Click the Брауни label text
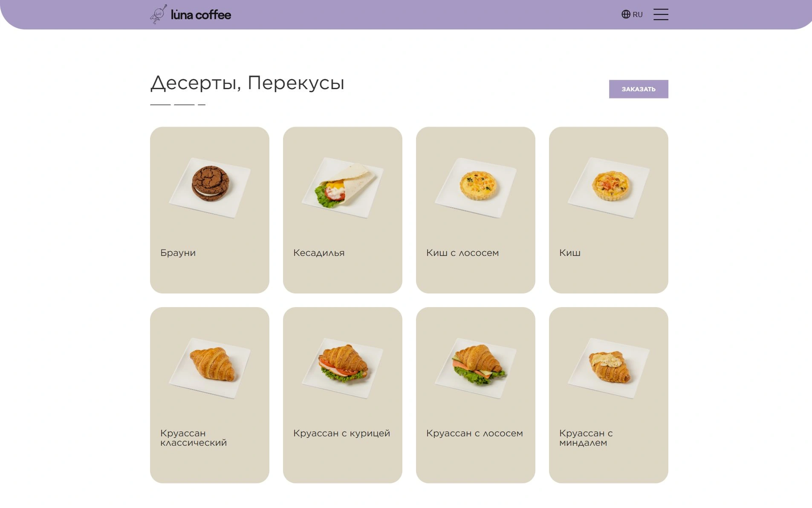 click(x=178, y=253)
